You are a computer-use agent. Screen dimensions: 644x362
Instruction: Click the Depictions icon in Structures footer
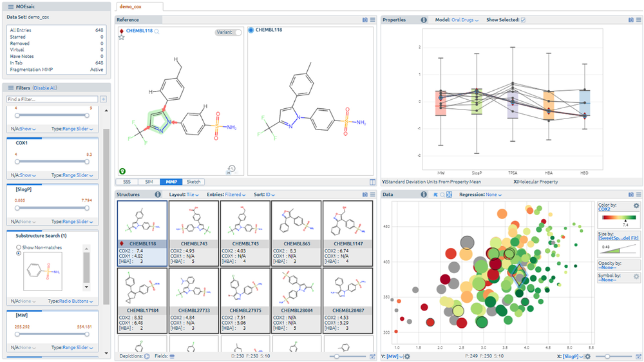pos(147,356)
